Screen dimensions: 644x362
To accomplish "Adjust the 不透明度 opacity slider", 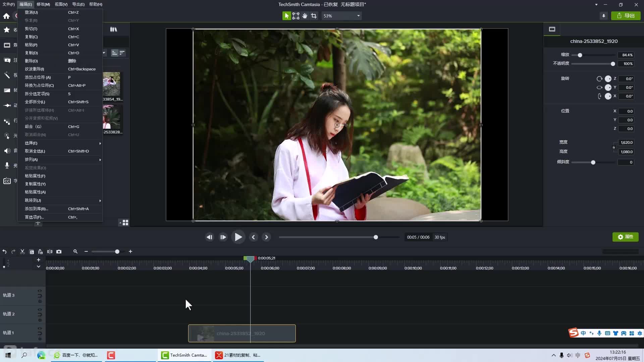I will click(613, 64).
